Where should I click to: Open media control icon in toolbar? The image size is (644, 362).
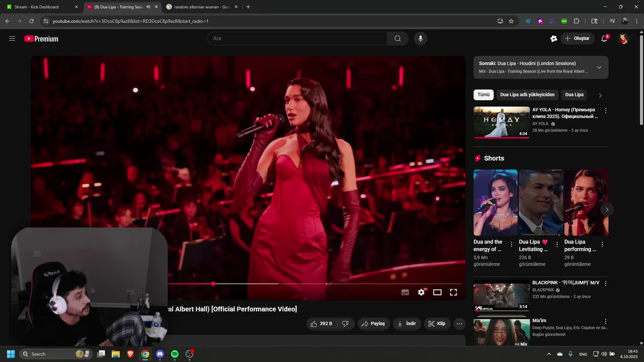click(612, 21)
